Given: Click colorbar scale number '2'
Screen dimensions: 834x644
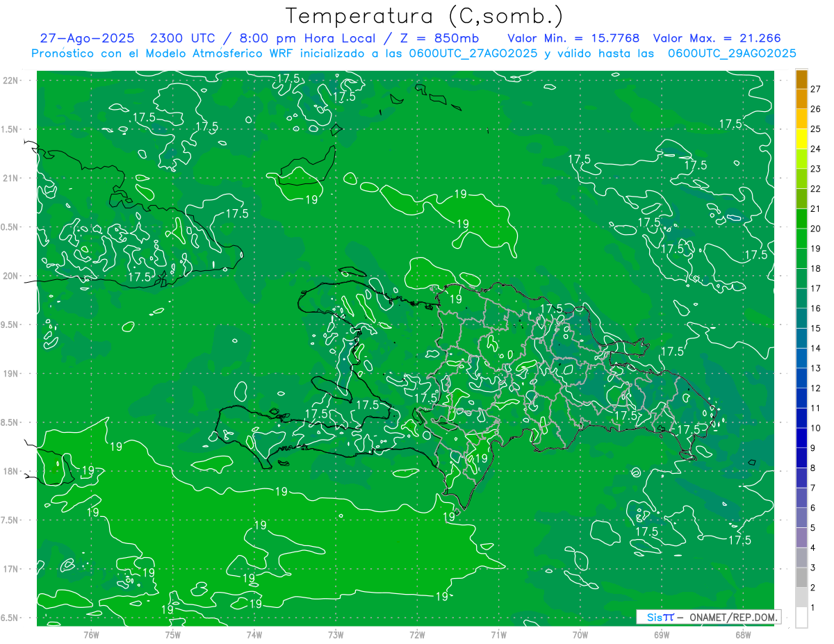Looking at the screenshot, I should 813,588.
